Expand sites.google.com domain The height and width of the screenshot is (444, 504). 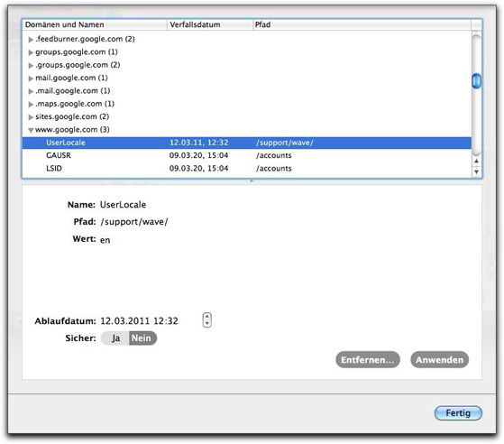pyautogui.click(x=31, y=117)
